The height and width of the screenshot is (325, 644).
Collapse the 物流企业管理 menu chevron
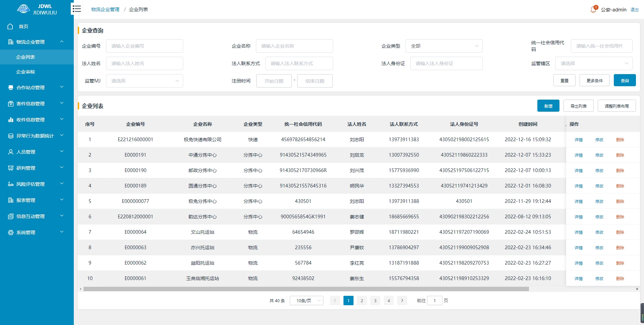(x=62, y=42)
